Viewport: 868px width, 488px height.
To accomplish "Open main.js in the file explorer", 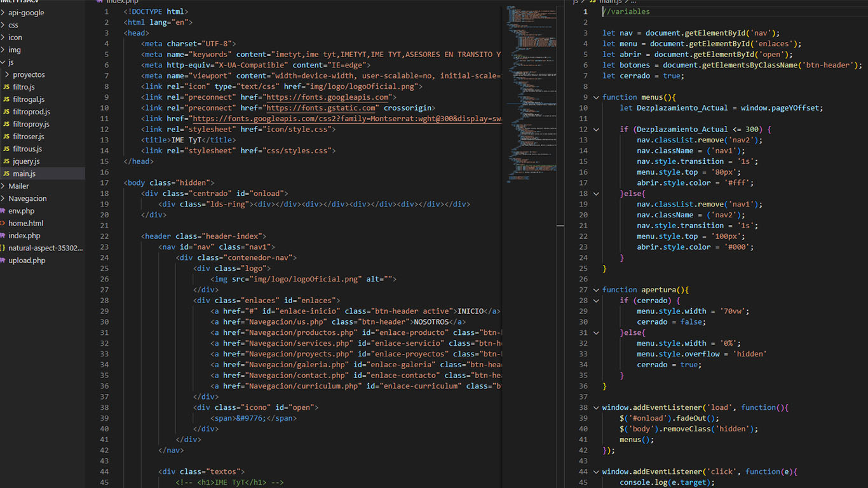I will (x=24, y=174).
